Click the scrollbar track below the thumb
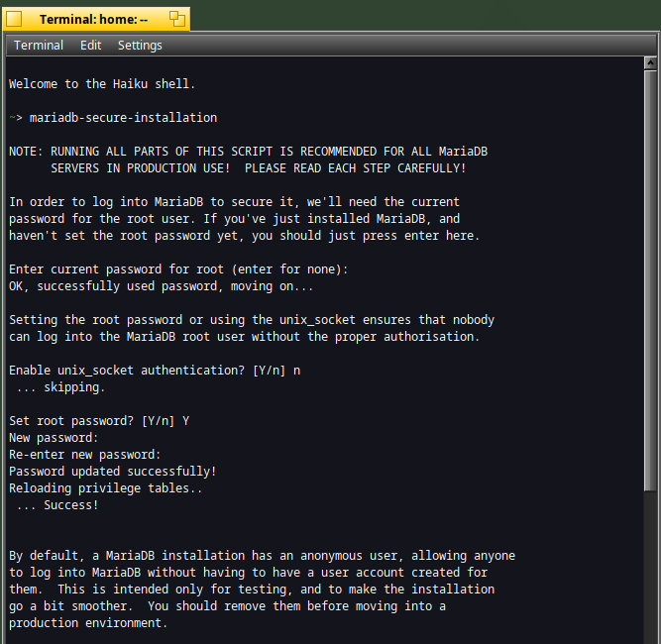 (x=650, y=567)
